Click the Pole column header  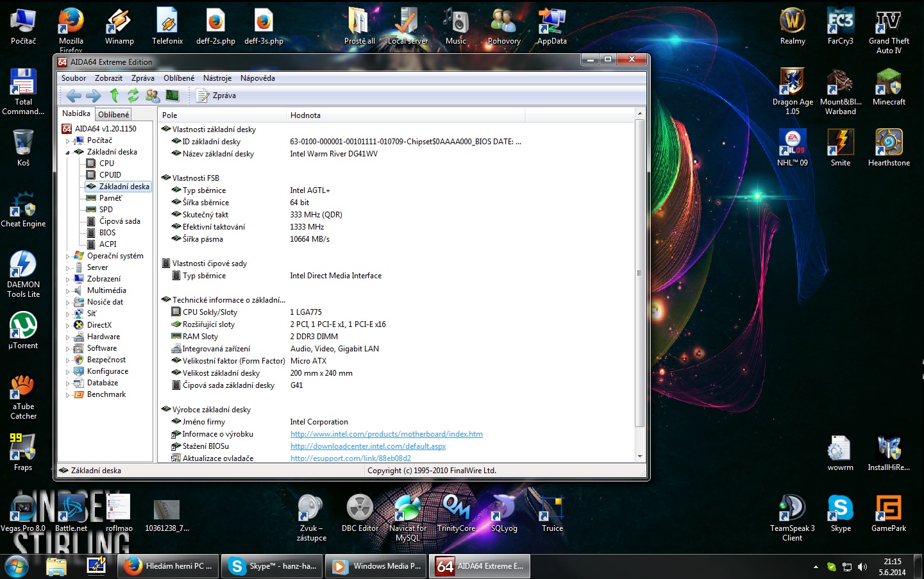[222, 115]
